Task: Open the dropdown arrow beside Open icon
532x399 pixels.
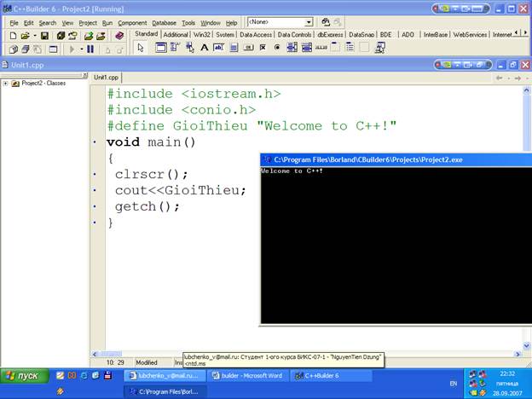Action: point(35,36)
